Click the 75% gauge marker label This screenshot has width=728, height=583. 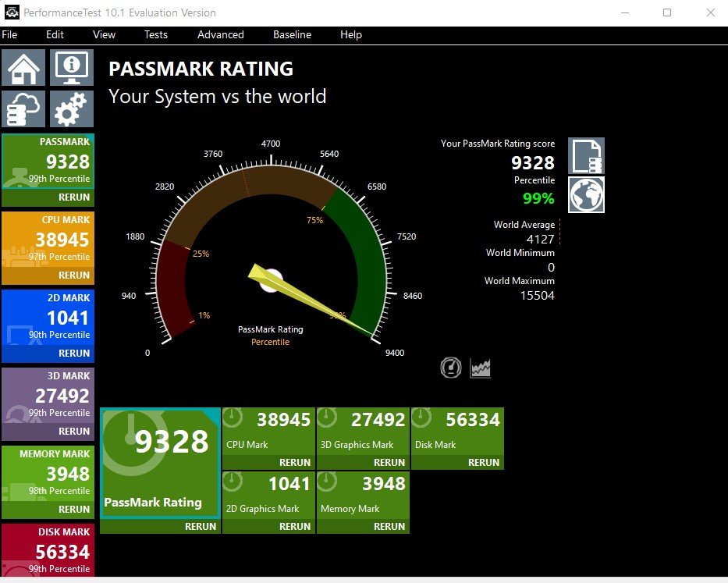(x=314, y=220)
